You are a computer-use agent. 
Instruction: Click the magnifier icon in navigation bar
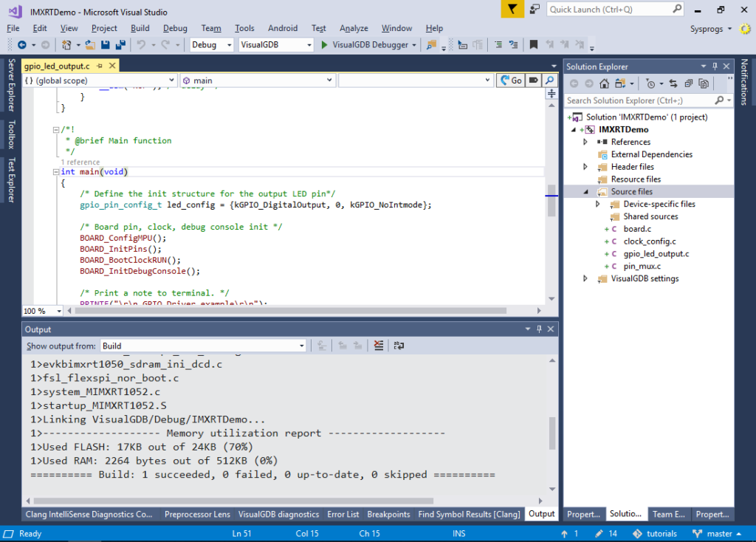click(549, 80)
